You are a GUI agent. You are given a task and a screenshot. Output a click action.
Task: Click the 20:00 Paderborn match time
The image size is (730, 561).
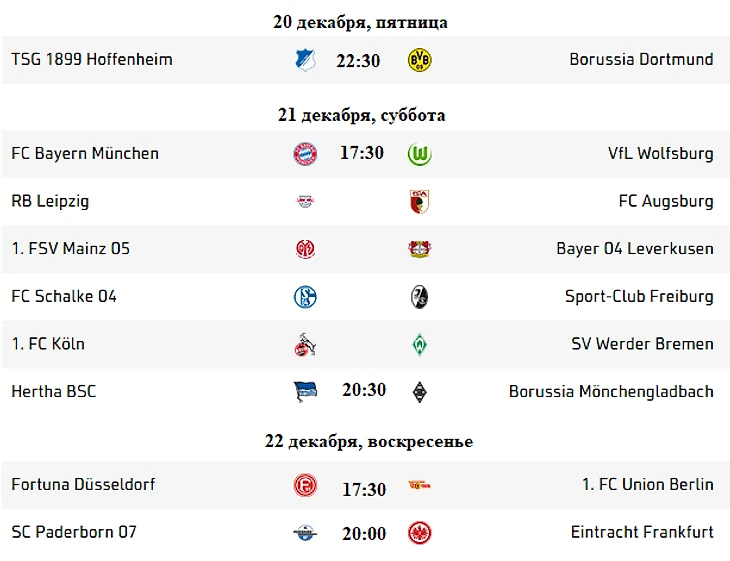tap(363, 534)
